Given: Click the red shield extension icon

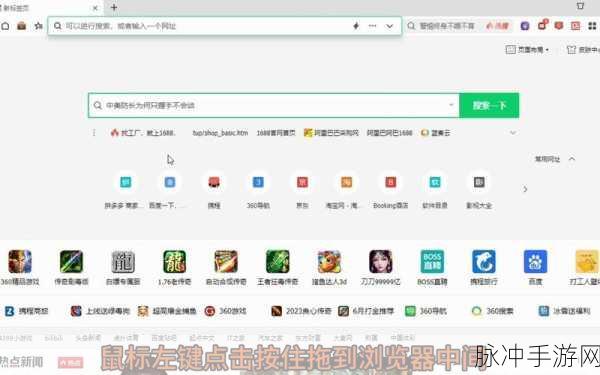Looking at the screenshot, I should 559,26.
